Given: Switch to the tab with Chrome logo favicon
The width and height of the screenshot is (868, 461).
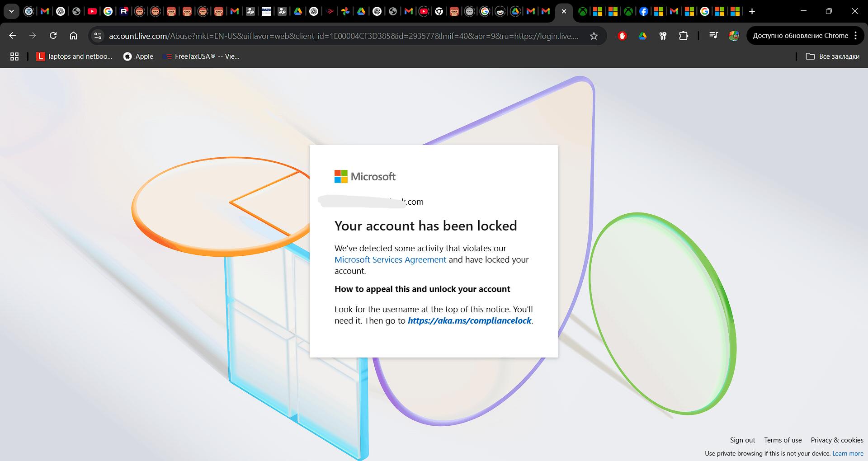Looking at the screenshot, I should 439,11.
